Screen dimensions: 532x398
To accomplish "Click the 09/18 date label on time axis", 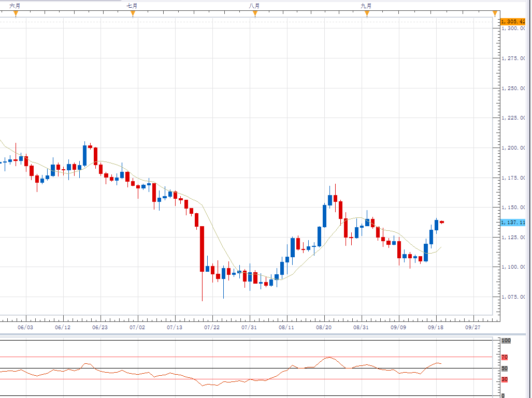I will pos(436,328).
